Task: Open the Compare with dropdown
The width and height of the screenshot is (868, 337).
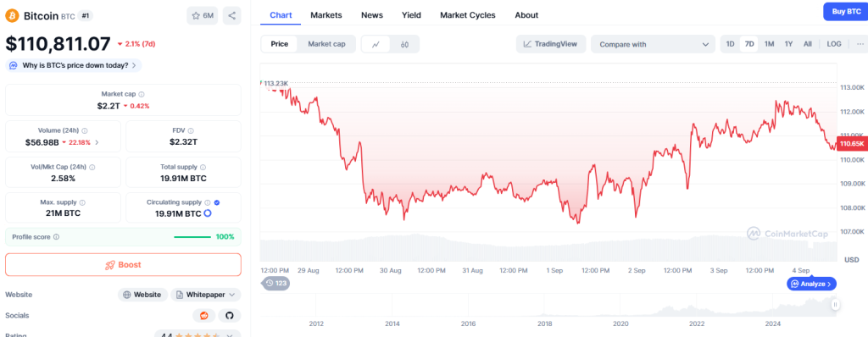Action: pos(654,44)
